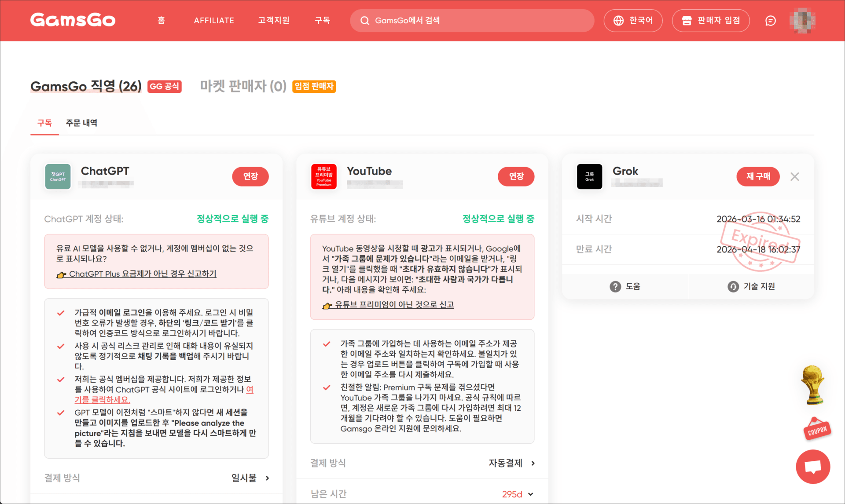
Task: Click 연장 button on ChatGPT card
Action: (250, 176)
